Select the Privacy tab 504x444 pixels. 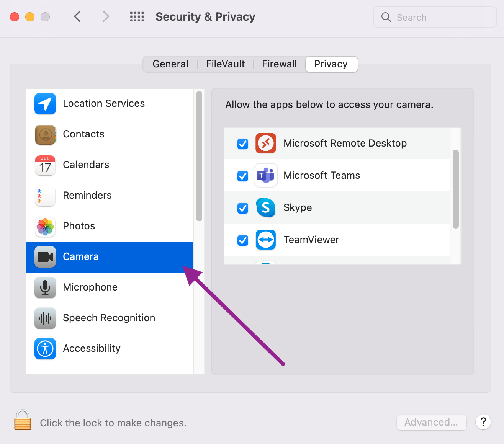point(331,64)
